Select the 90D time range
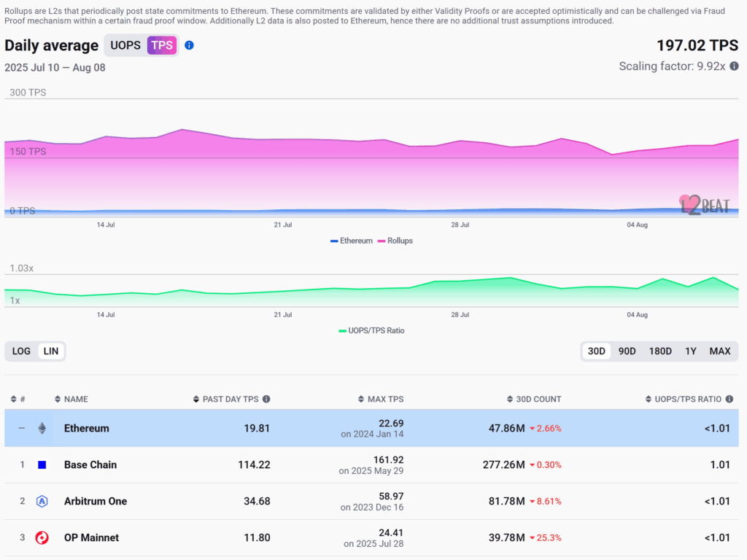 pos(627,351)
